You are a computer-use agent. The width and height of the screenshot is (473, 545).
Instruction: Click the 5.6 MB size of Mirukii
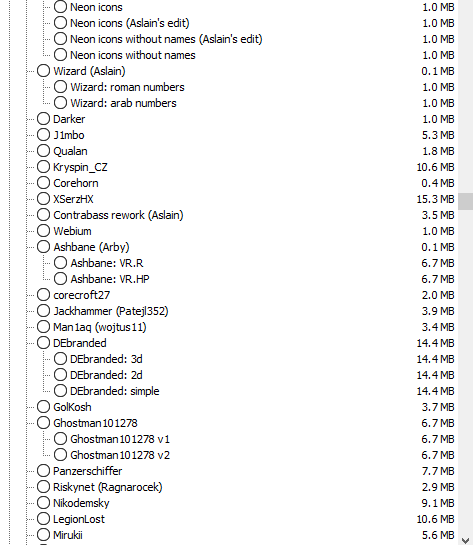[438, 535]
